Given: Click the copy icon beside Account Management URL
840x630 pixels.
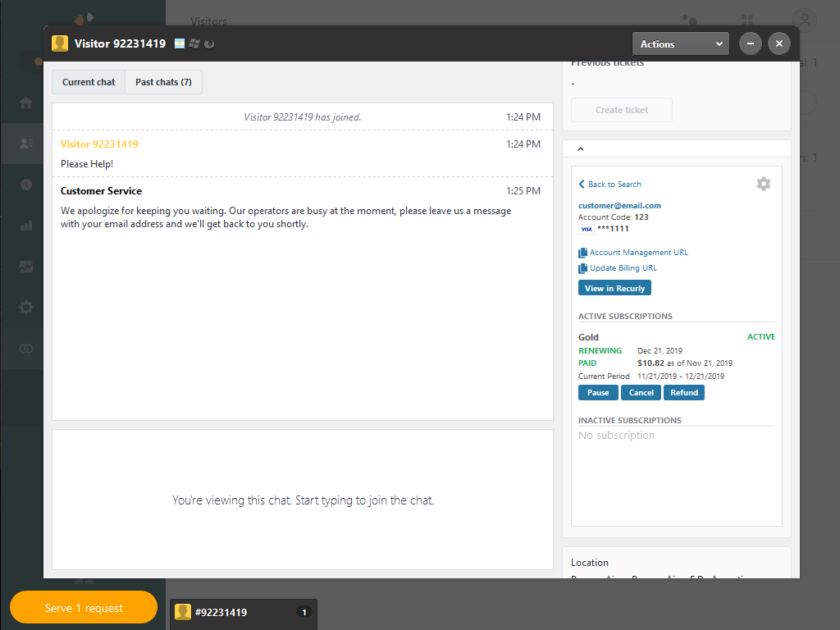Looking at the screenshot, I should pyautogui.click(x=582, y=253).
